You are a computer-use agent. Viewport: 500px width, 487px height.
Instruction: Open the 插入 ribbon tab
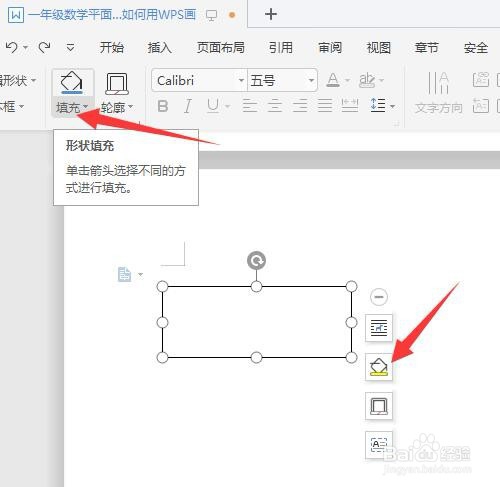(x=160, y=48)
